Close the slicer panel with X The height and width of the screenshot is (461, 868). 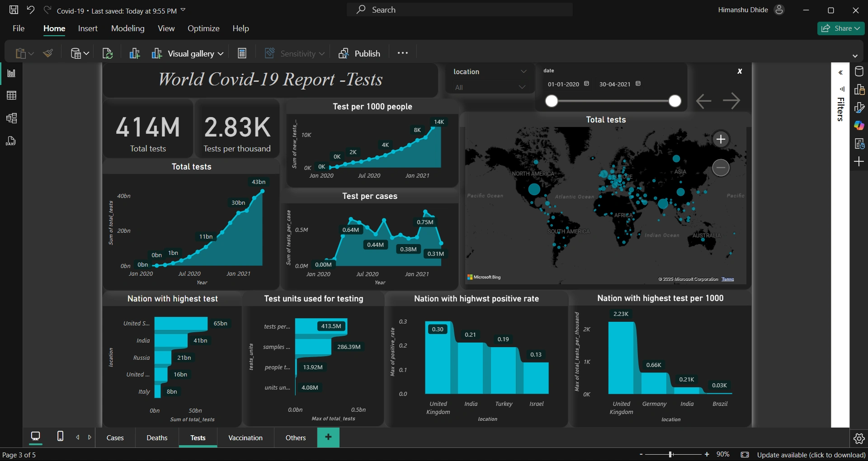(740, 71)
